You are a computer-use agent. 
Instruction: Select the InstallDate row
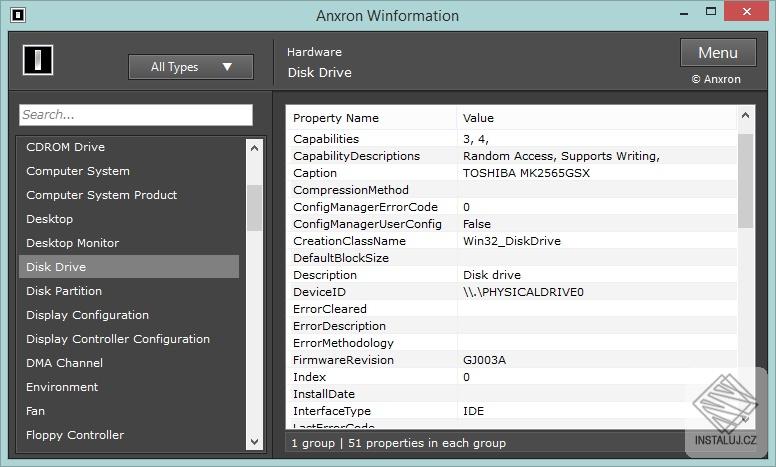point(512,394)
